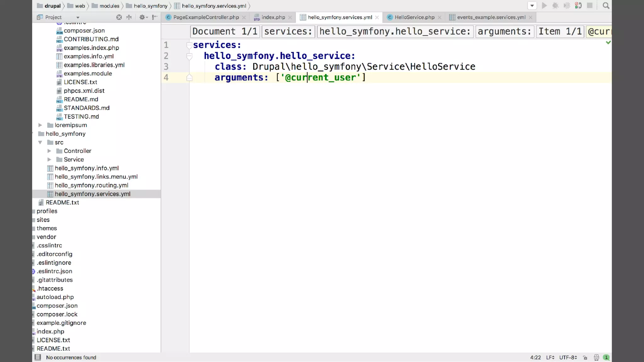Click the Search Everywhere magnifier icon
644x362 pixels.
(606, 6)
